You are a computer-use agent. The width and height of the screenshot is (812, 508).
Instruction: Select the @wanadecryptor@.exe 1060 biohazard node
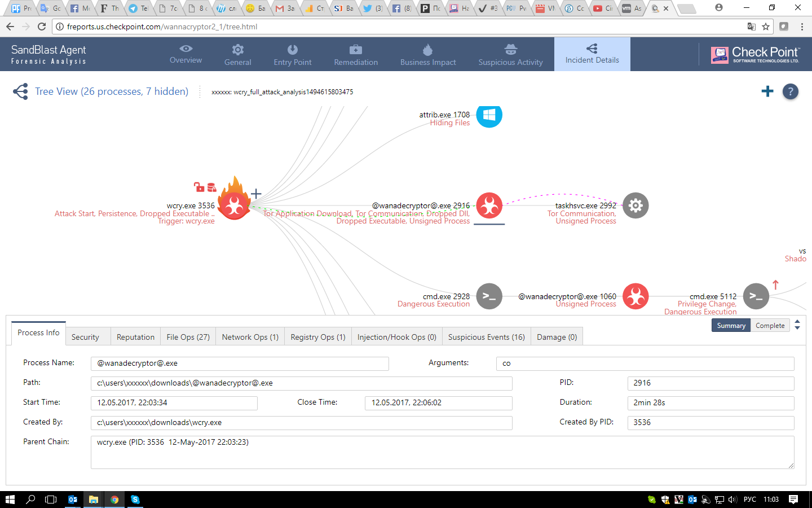636,296
